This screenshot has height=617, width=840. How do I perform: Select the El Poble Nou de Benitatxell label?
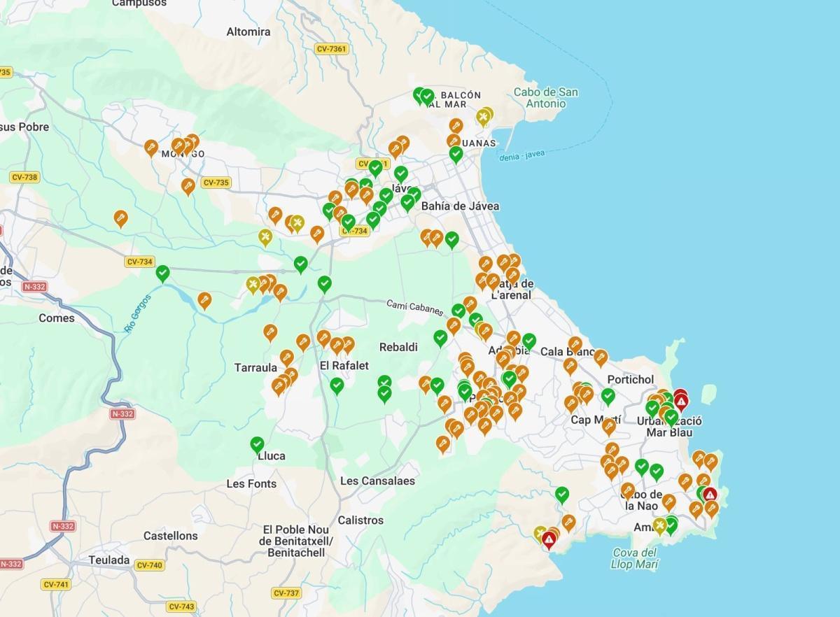tap(296, 541)
